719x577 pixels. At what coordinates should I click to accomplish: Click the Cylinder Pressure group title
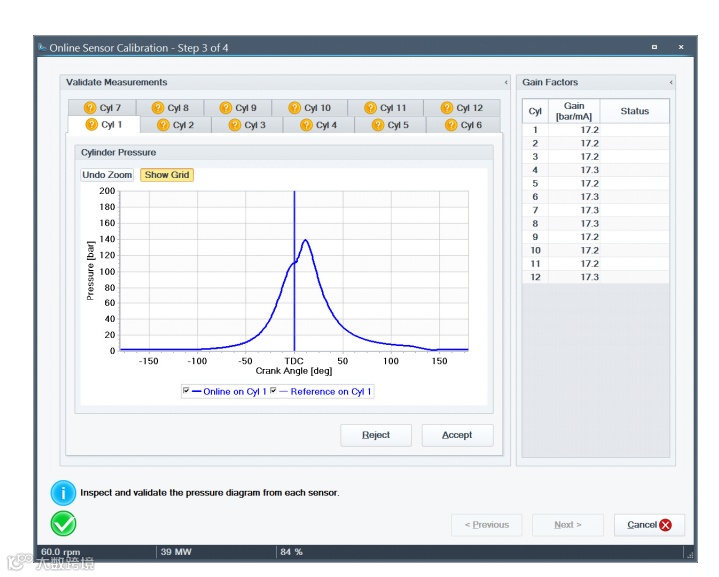[118, 152]
